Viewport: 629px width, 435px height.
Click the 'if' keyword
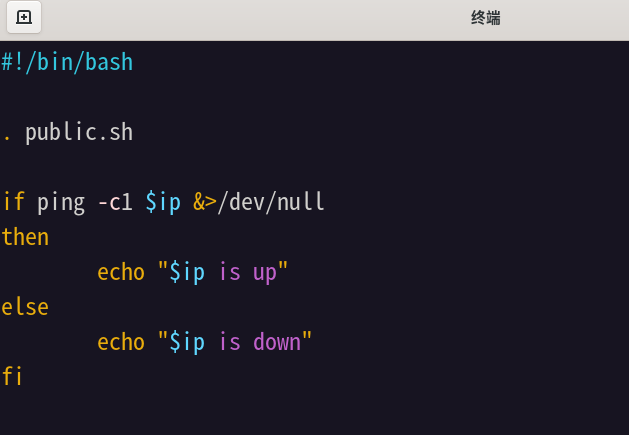pos(13,201)
